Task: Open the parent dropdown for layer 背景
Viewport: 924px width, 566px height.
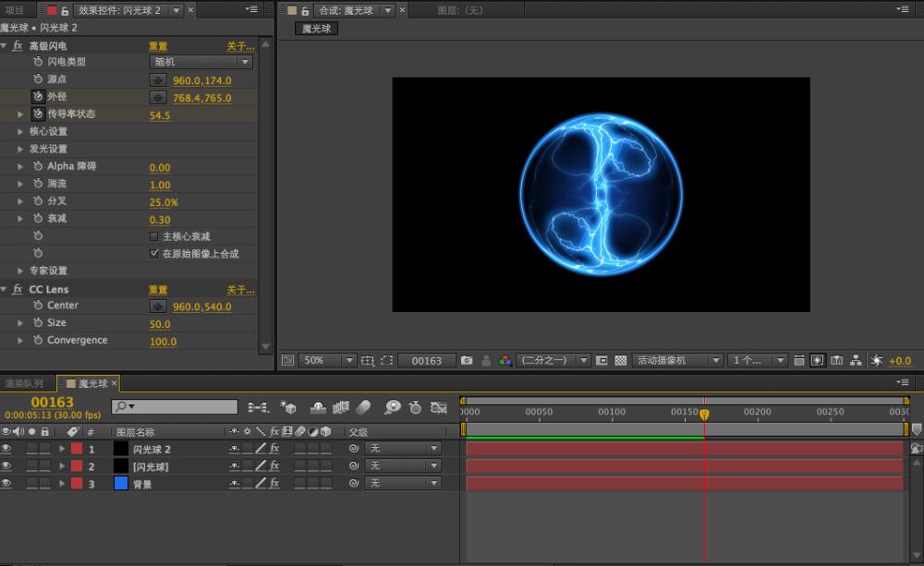Action: tap(403, 484)
